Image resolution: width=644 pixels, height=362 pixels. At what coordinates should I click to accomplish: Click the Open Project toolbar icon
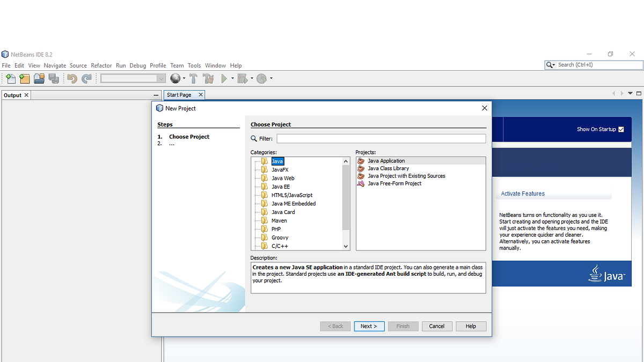click(x=39, y=79)
